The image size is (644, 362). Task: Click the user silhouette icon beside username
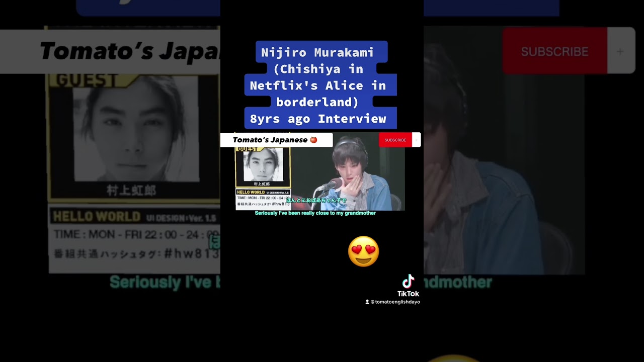[367, 302]
